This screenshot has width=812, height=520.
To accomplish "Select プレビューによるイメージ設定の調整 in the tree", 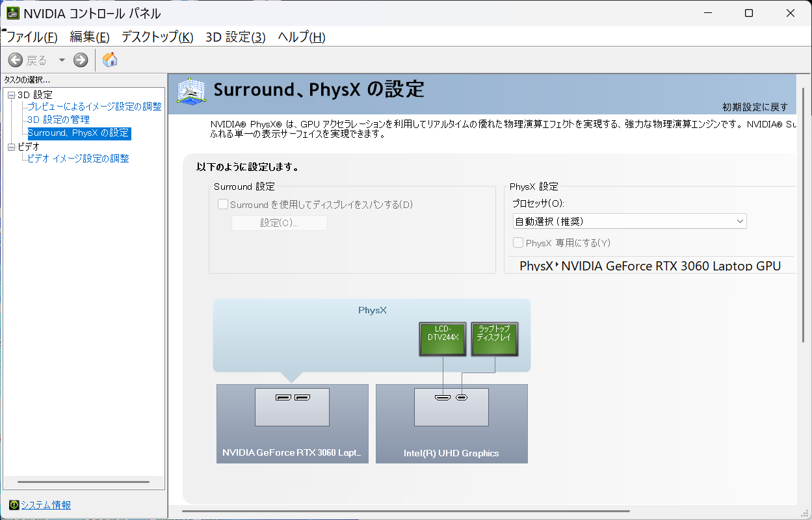I will 94,107.
